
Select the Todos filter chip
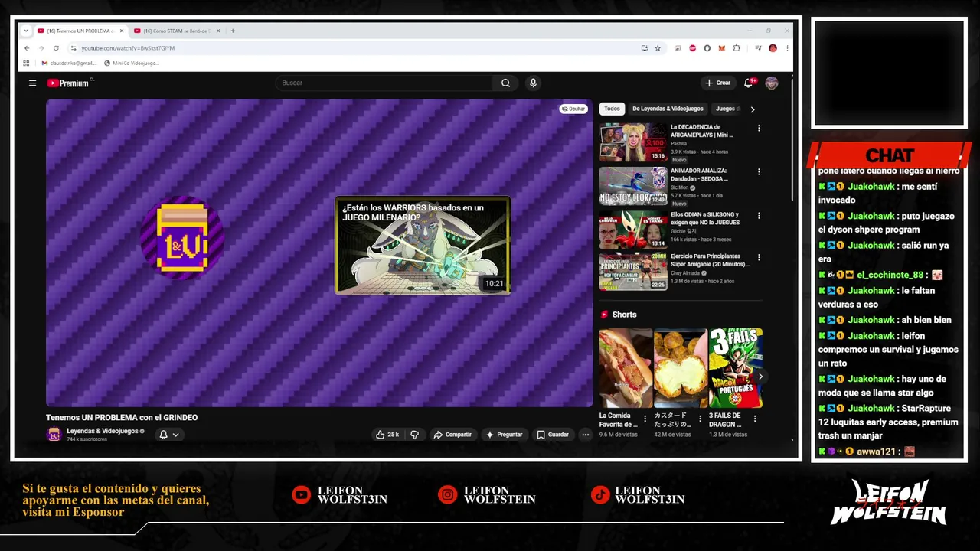(x=612, y=109)
